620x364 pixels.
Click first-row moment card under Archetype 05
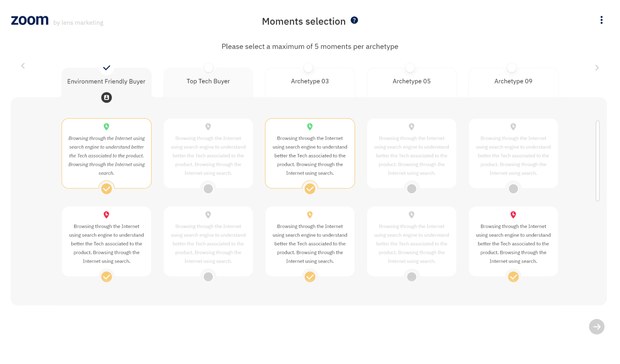pos(412,153)
